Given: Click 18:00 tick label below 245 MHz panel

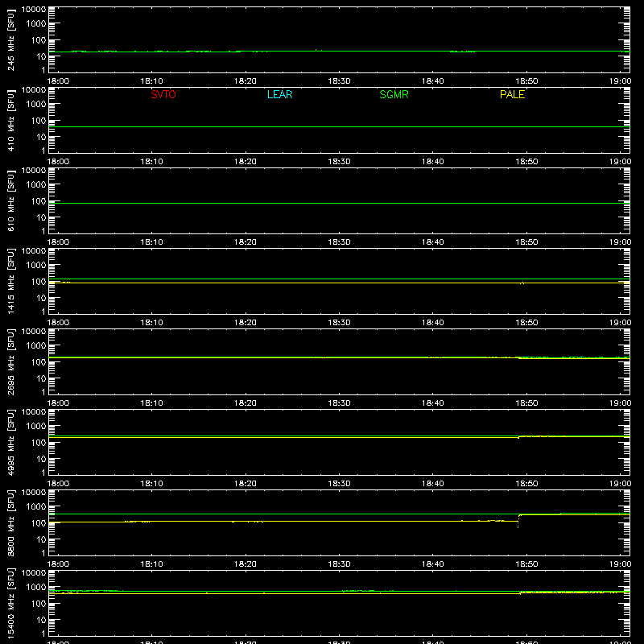Looking at the screenshot, I should click(58, 81).
